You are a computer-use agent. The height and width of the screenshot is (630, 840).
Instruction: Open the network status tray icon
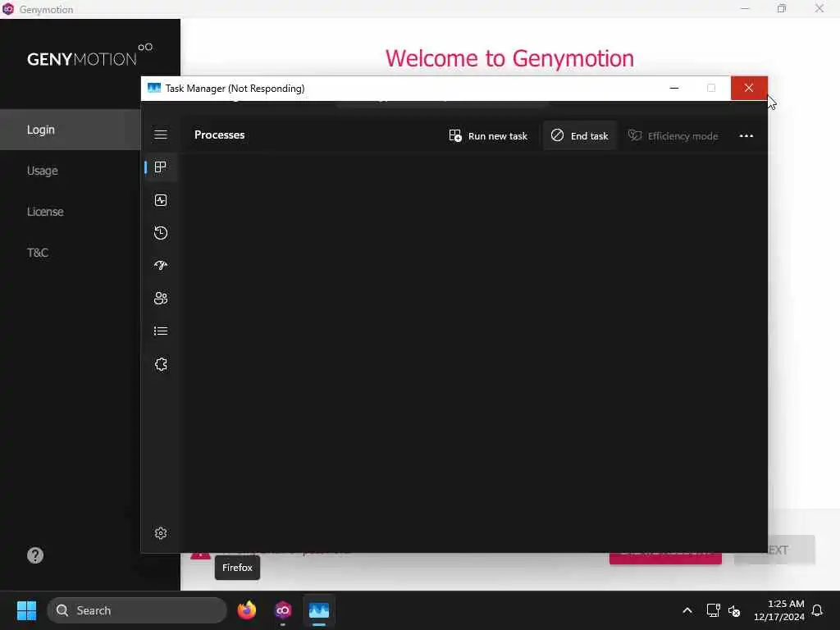click(x=713, y=610)
